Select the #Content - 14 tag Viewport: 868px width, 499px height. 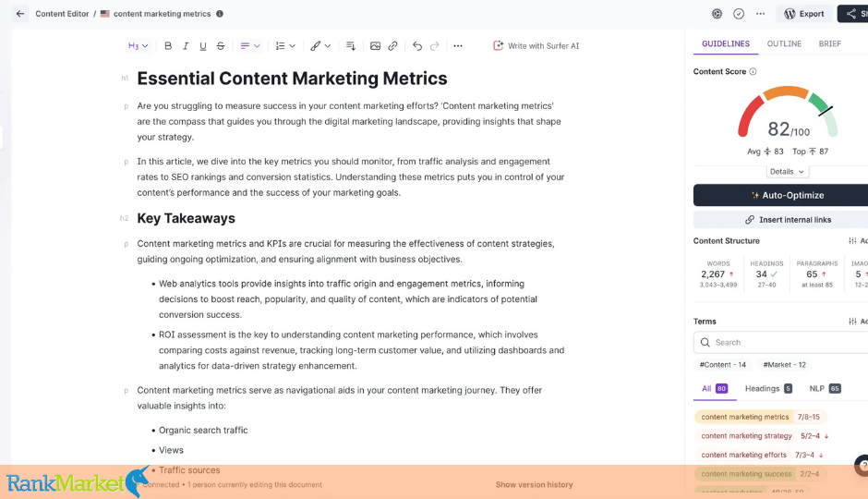coord(722,364)
